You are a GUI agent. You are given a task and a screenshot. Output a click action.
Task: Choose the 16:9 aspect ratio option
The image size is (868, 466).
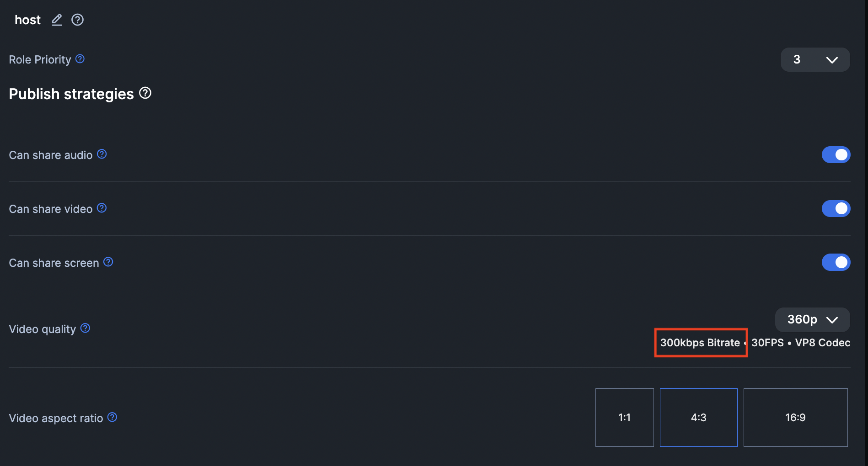(795, 417)
